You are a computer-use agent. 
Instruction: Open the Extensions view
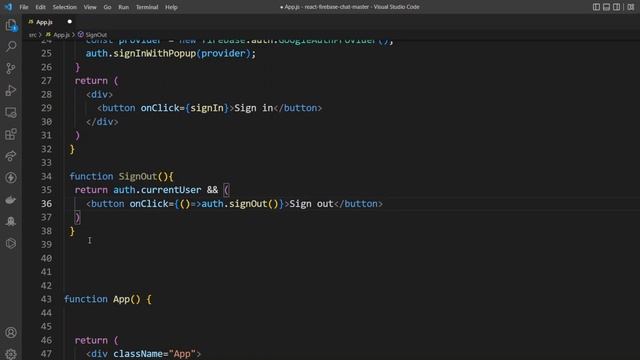point(11,134)
